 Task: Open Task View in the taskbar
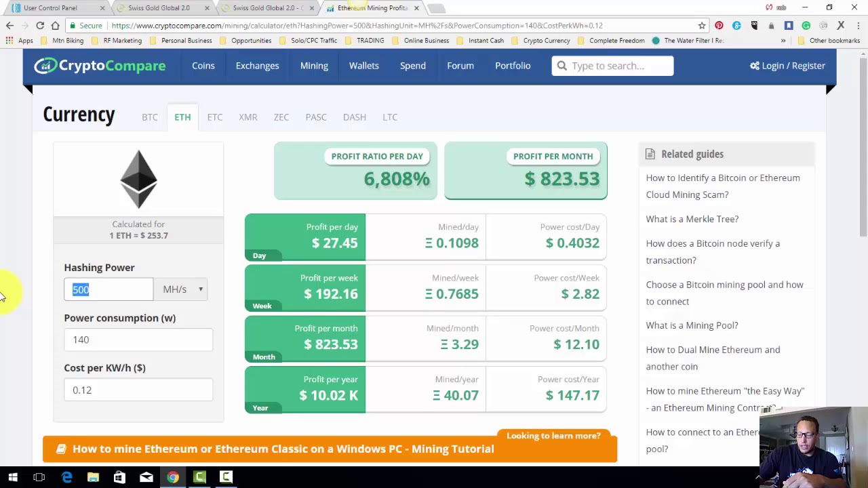(39, 477)
